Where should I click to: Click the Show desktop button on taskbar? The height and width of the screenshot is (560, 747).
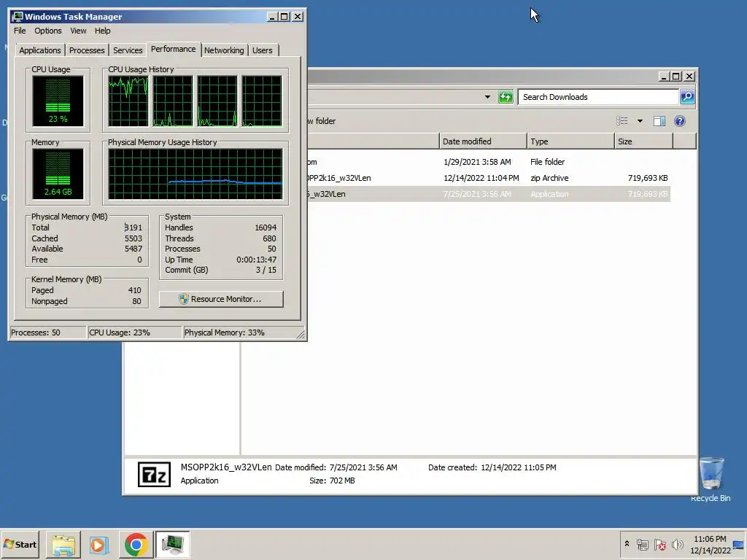tap(739, 544)
